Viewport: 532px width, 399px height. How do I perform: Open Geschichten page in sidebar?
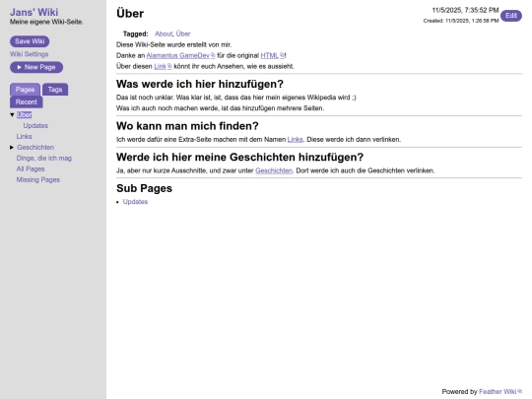[x=35, y=148]
